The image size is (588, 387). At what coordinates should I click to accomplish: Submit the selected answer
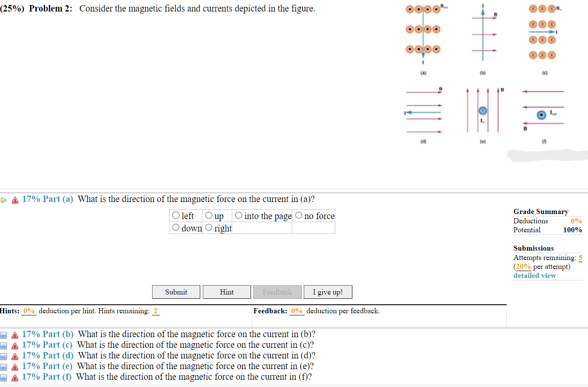pyautogui.click(x=176, y=292)
